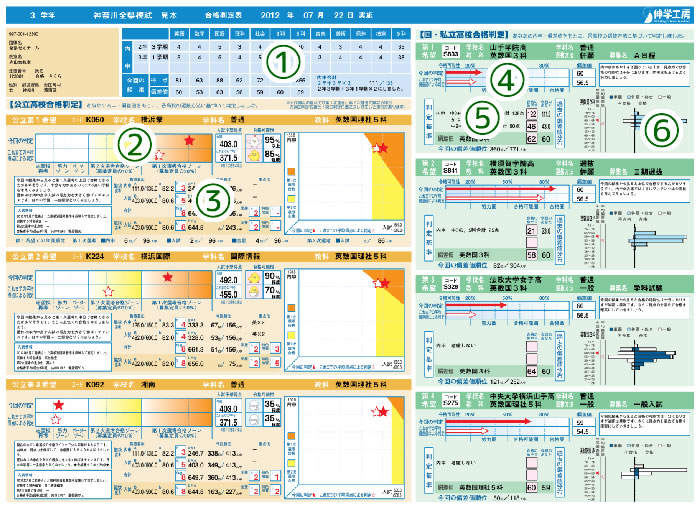Click the school code K062
The width and height of the screenshot is (700, 508).
(x=94, y=384)
